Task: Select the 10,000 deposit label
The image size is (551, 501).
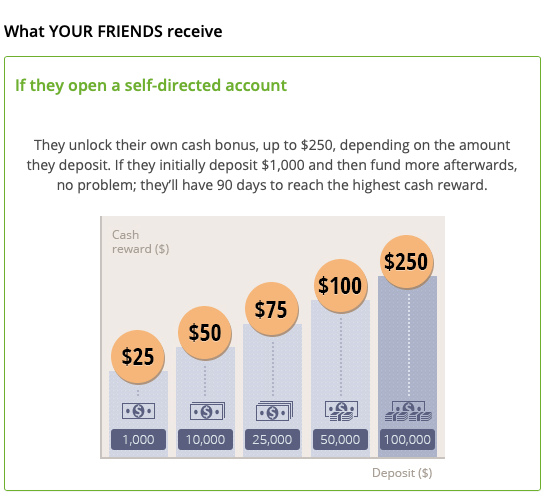Action: tap(205, 440)
